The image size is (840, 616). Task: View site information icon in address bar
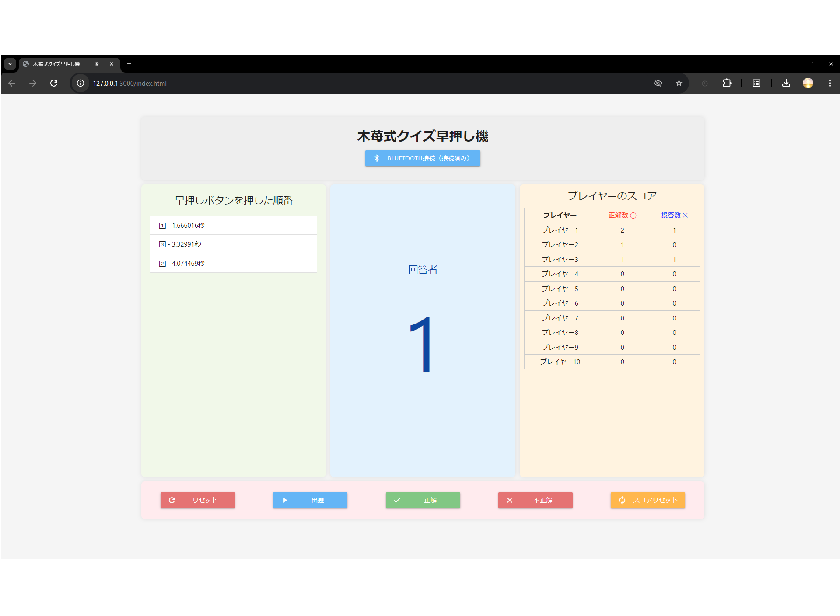[x=80, y=83]
